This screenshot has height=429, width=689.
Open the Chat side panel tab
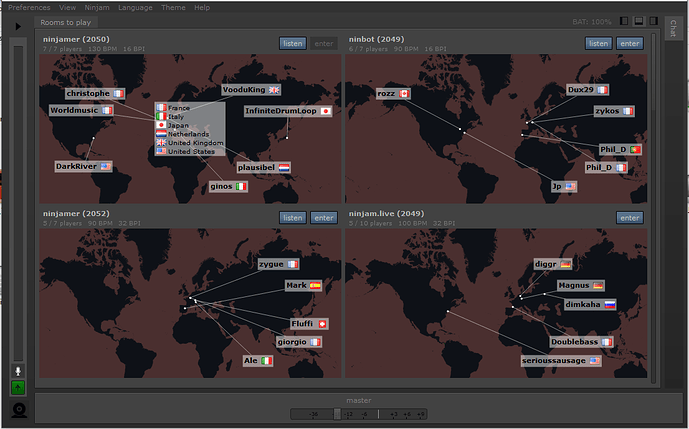(x=673, y=28)
